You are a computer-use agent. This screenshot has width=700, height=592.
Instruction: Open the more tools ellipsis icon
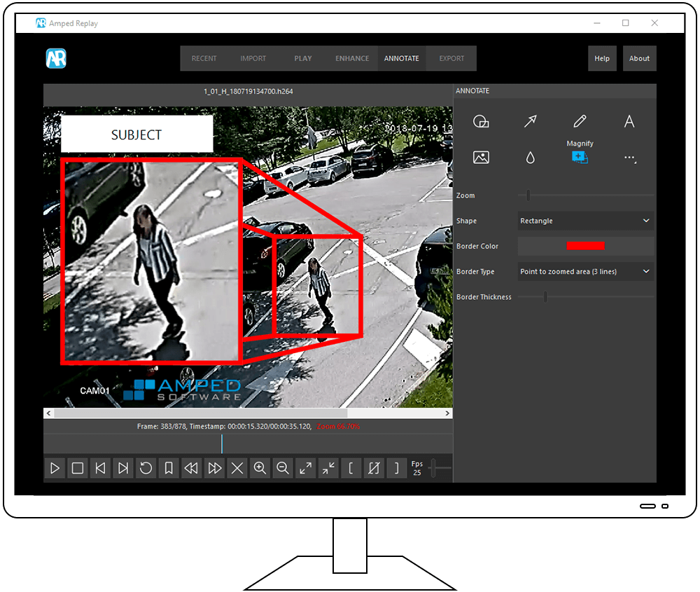[629, 158]
